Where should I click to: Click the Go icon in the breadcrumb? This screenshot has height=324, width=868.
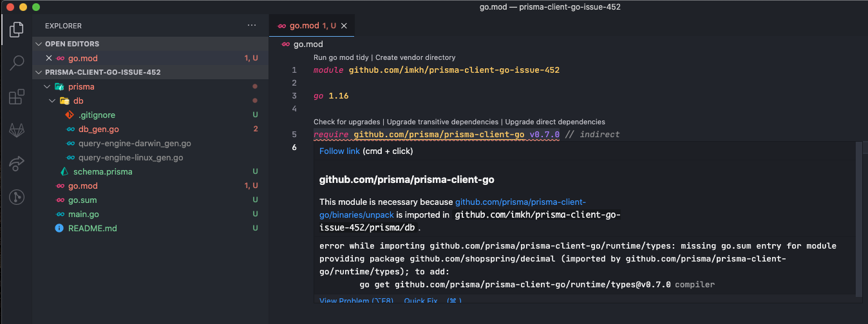click(x=287, y=44)
